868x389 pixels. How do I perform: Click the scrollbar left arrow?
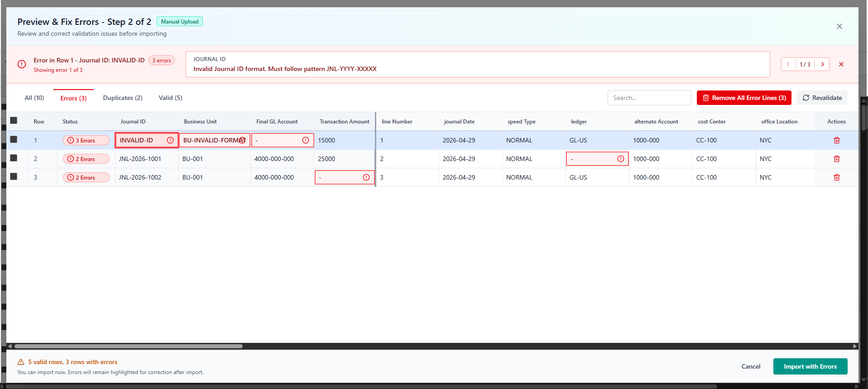pyautogui.click(x=10, y=346)
